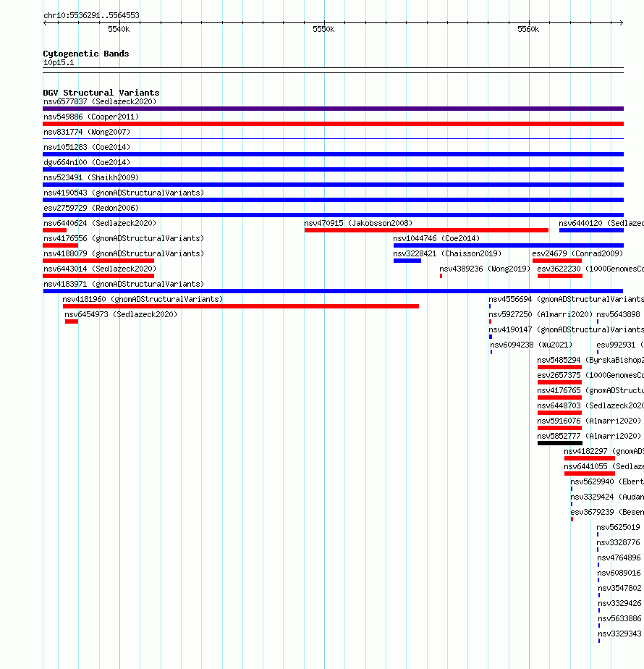Viewport: 644px width, 669px height.
Task: Open nsv3228421 (Chaisson2019) label
Action: coord(447,253)
